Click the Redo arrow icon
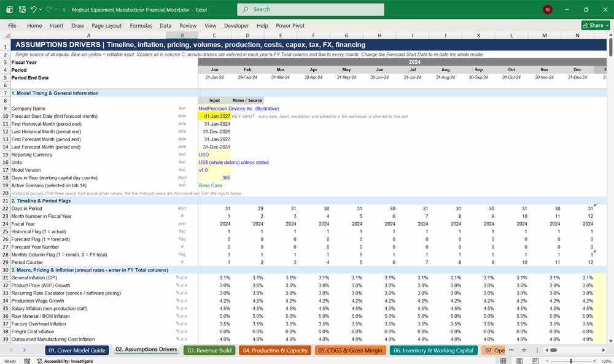Viewport: 614px width, 364px height. 49,9
